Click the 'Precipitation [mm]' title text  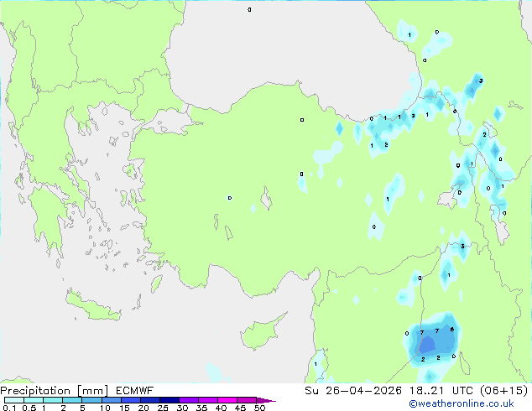point(55,391)
